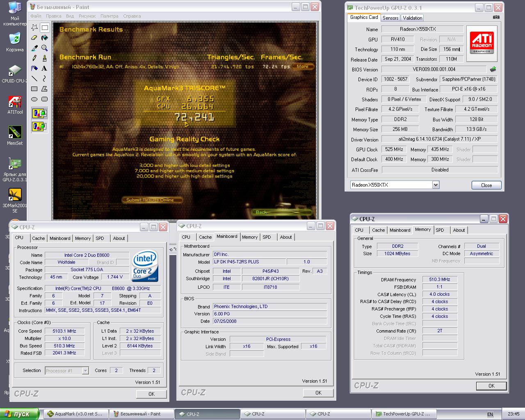Save BIOS using chip icon in GPU-Z
Viewport: 525px width, 420px height.
[493, 69]
